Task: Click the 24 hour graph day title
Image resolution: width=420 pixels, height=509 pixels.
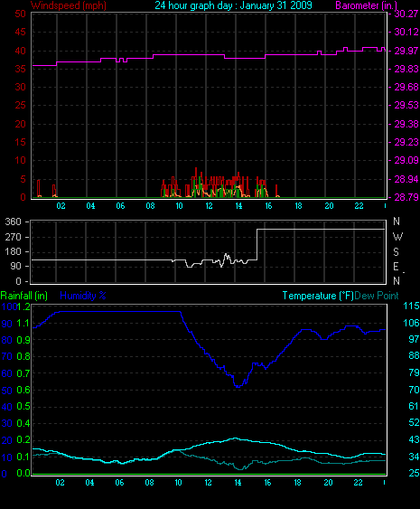Action: pos(233,5)
